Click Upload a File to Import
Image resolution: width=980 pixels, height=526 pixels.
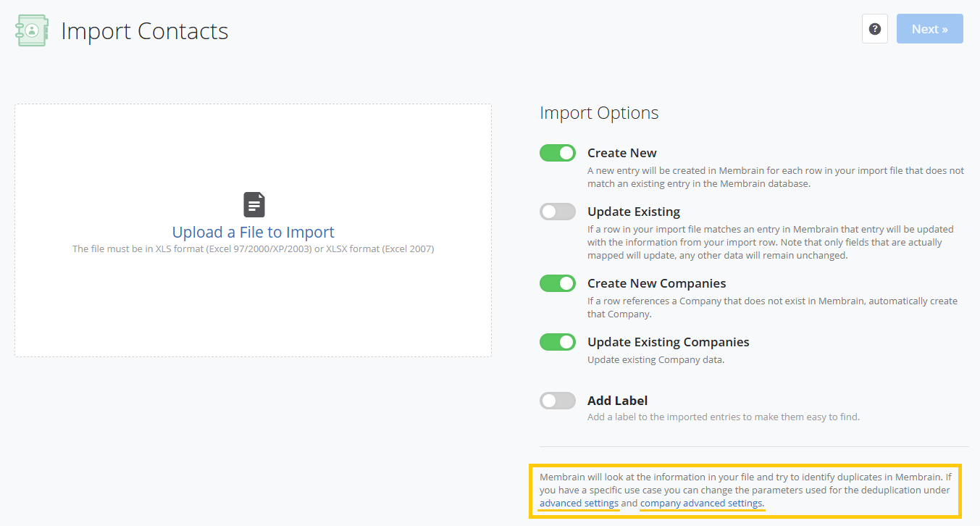[253, 231]
